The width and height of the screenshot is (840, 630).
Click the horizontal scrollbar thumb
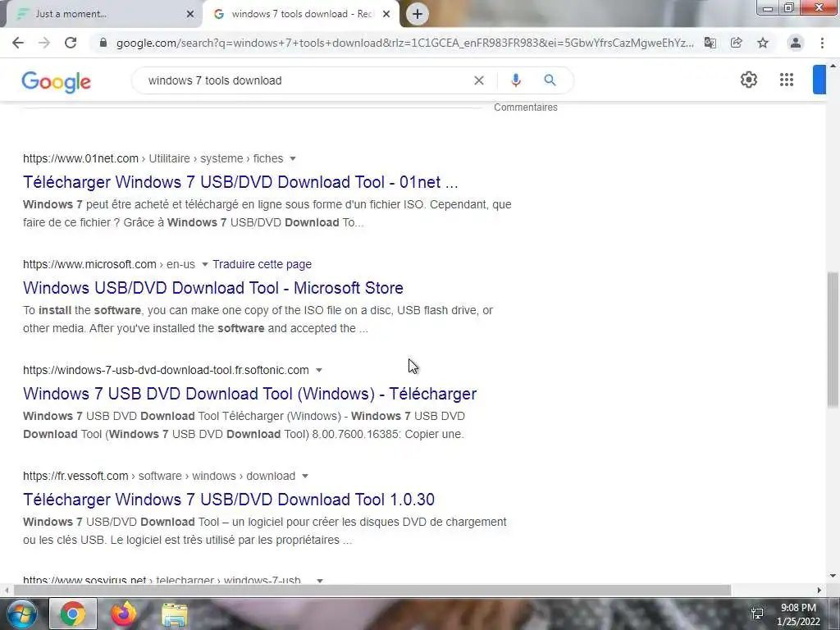pos(372,590)
